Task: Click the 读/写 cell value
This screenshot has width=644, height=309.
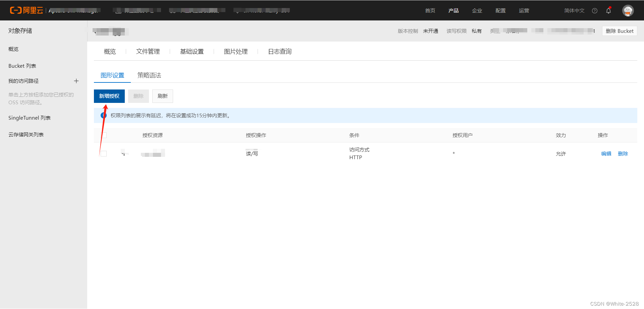Action: tap(252, 153)
